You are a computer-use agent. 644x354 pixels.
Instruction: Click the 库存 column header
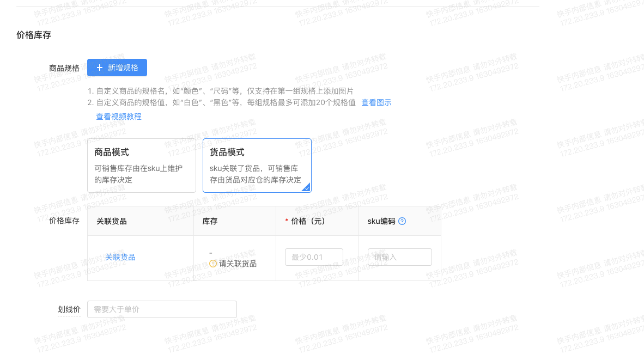[210, 221]
